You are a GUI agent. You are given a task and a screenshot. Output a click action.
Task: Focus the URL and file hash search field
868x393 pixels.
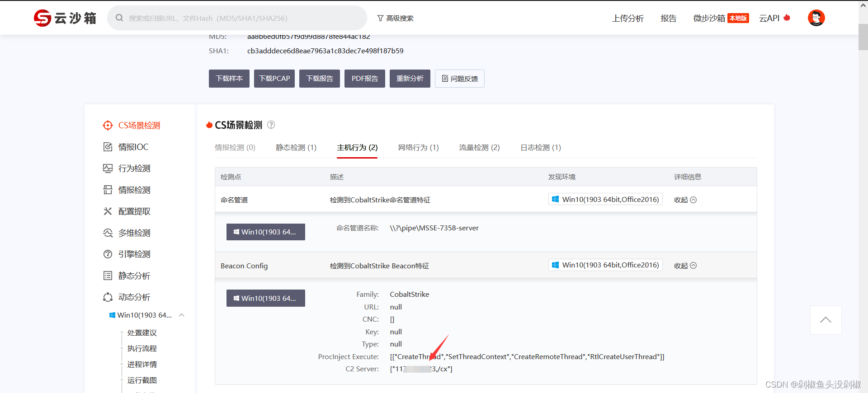tap(237, 18)
